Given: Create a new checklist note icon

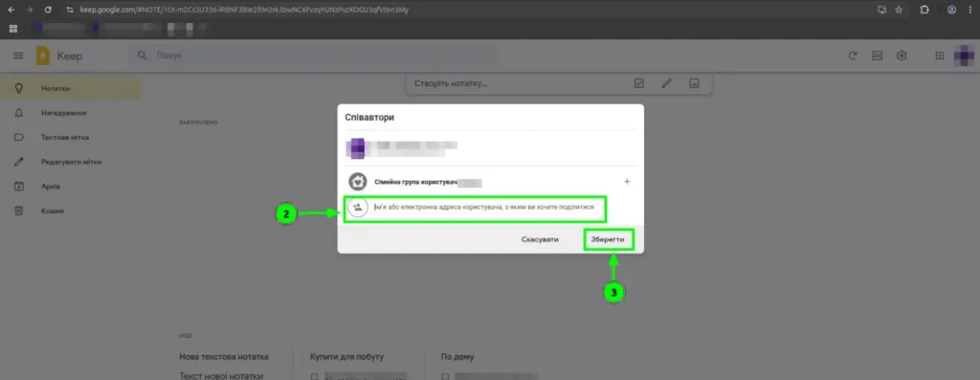Looking at the screenshot, I should pyautogui.click(x=638, y=83).
